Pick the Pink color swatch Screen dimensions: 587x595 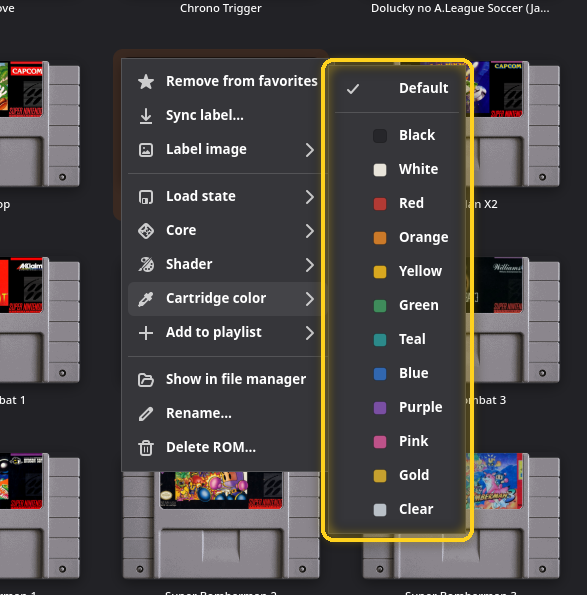point(380,442)
